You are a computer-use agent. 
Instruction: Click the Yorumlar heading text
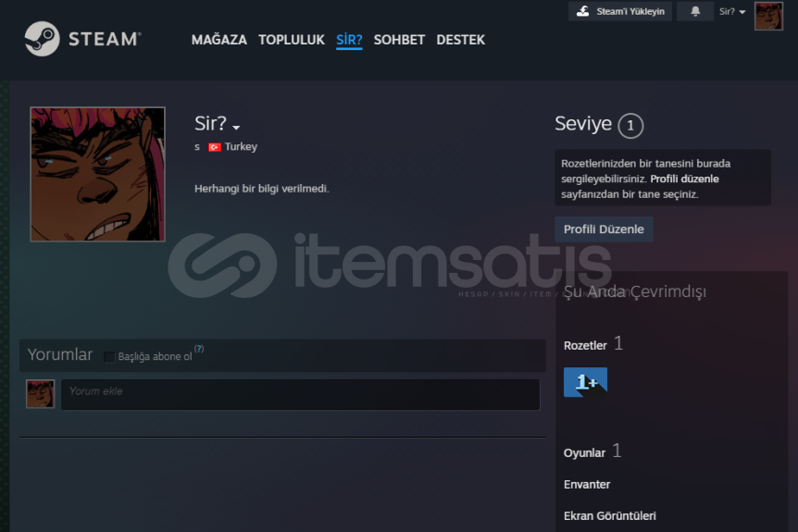(60, 354)
